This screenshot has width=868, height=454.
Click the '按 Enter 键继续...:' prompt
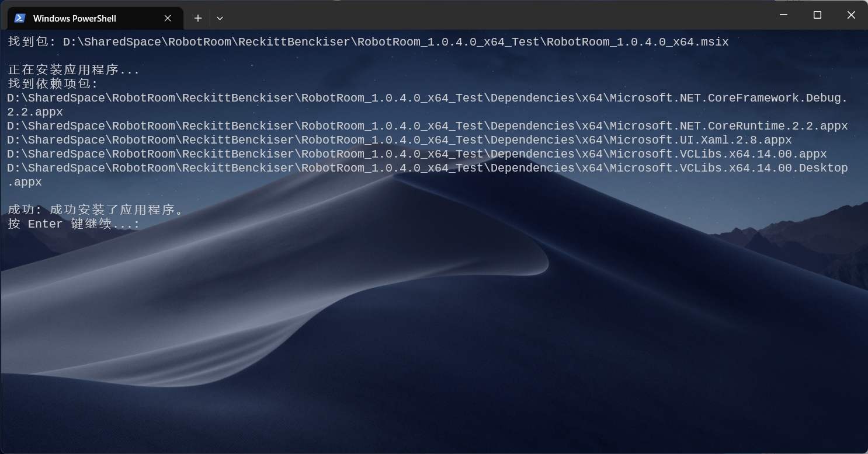point(74,224)
